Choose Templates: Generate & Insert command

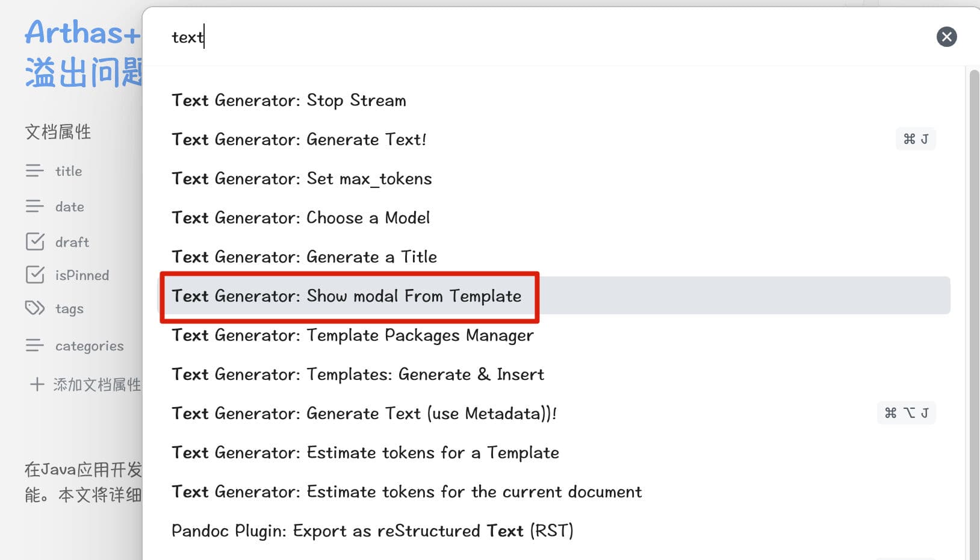coord(358,374)
